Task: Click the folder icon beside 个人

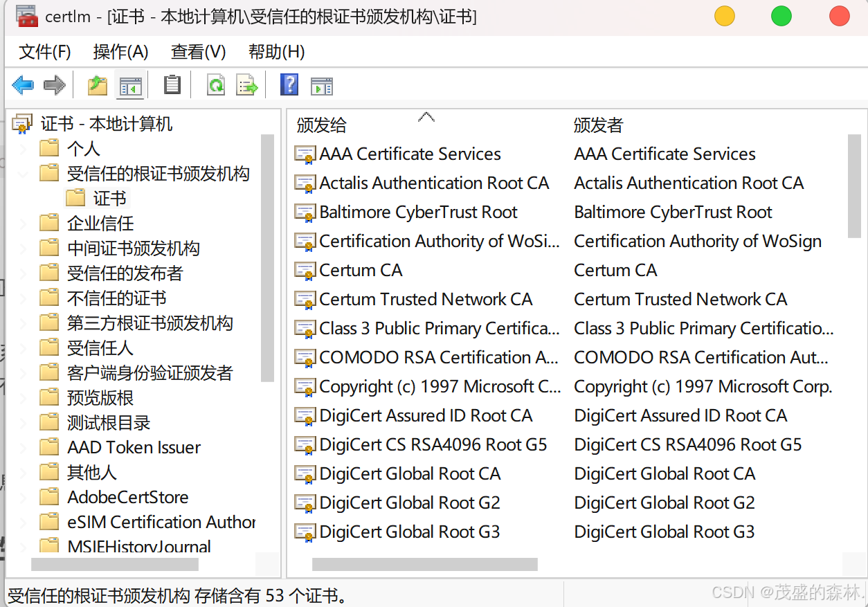Action: [x=49, y=148]
